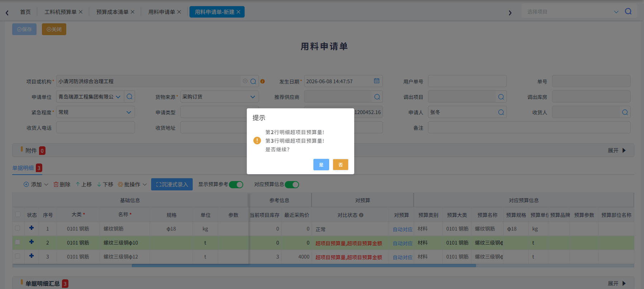
Task: Expand the 附件 section
Action: click(617, 151)
